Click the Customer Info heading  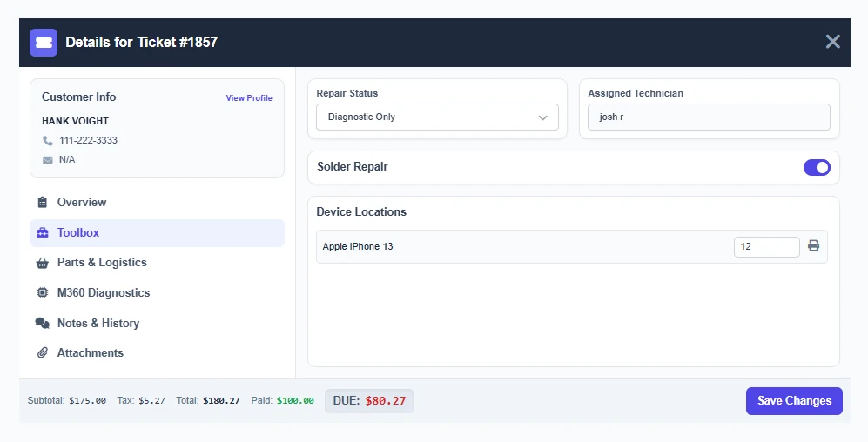click(x=79, y=97)
